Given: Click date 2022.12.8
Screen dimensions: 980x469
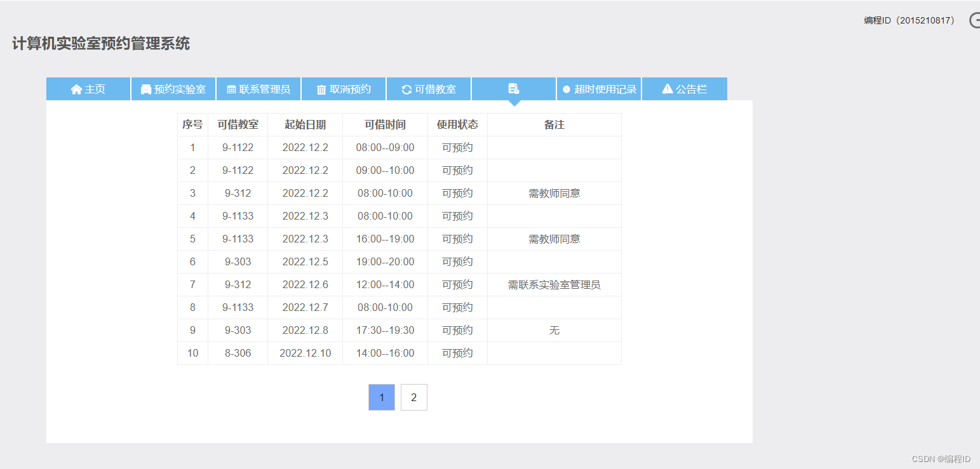Looking at the screenshot, I should tap(305, 331).
